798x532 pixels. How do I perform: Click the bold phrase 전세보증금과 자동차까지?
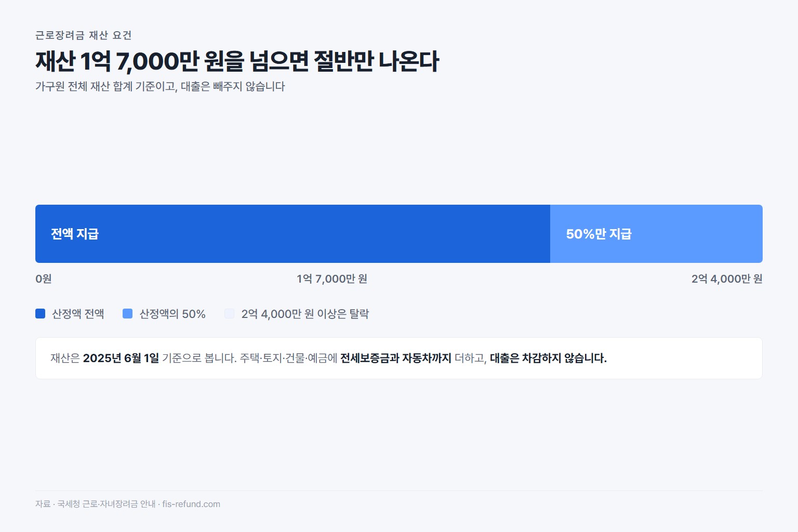[396, 358]
